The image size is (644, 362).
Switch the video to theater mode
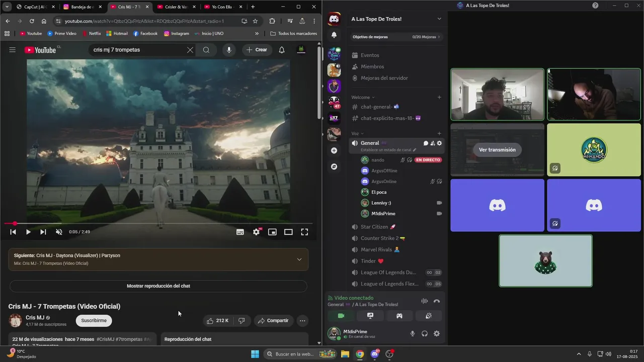(288, 232)
